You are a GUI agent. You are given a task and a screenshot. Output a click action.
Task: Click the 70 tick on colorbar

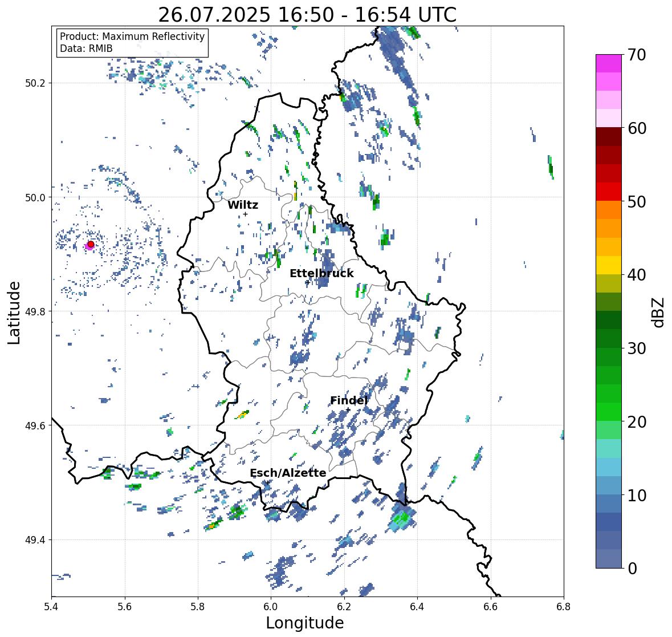[637, 55]
